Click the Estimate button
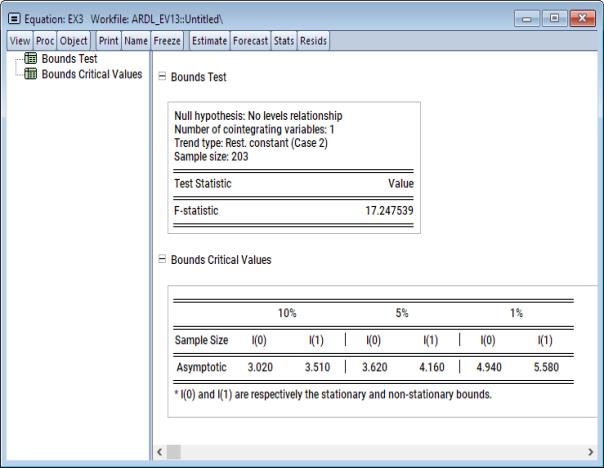The width and height of the screenshot is (604, 468). tap(208, 40)
